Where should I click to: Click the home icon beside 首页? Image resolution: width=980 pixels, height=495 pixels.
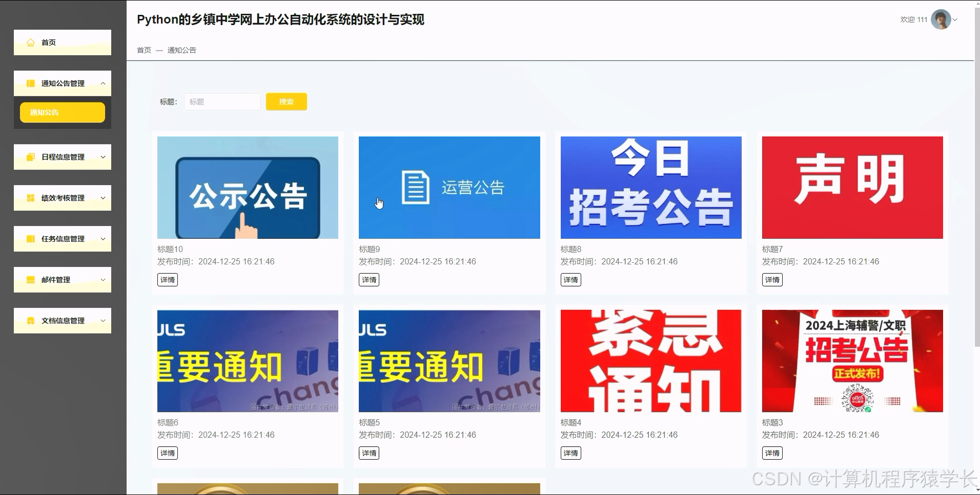30,43
